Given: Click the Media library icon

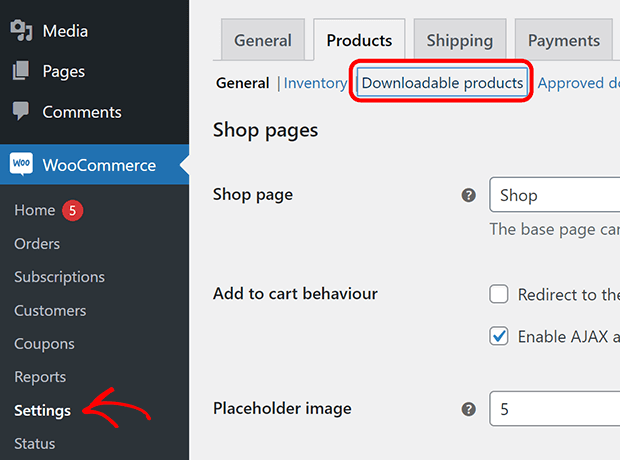Looking at the screenshot, I should 21,30.
